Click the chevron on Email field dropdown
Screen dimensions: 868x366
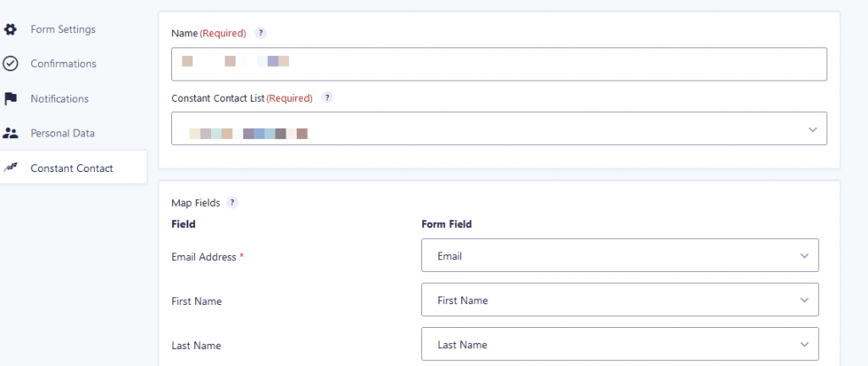pyautogui.click(x=804, y=256)
